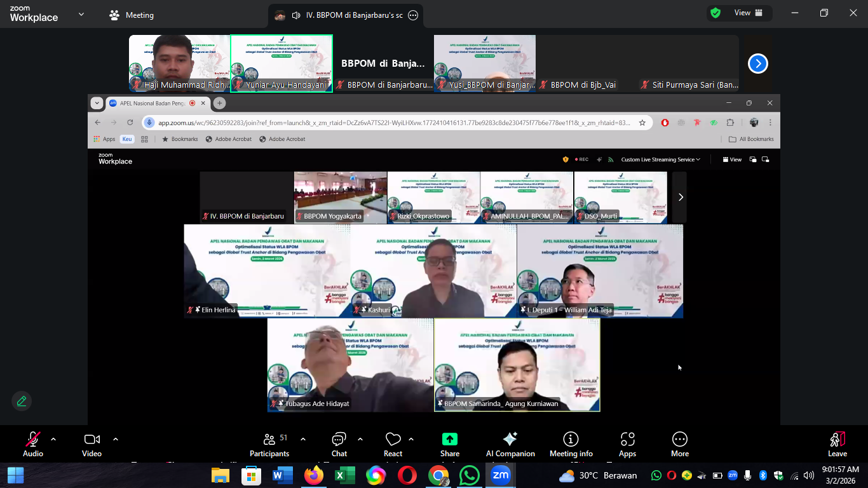Viewport: 868px width, 488px height.
Task: Start sharing with the green Share button
Action: [x=449, y=444]
